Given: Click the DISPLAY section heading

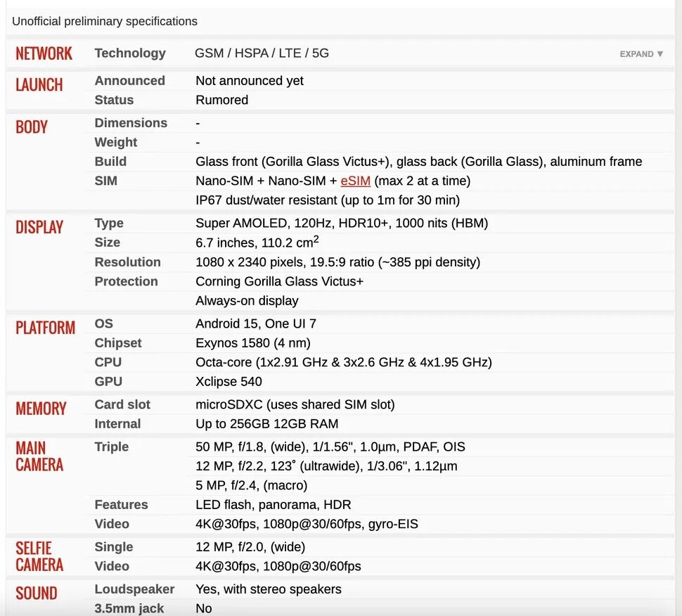Looking at the screenshot, I should click(x=39, y=227).
